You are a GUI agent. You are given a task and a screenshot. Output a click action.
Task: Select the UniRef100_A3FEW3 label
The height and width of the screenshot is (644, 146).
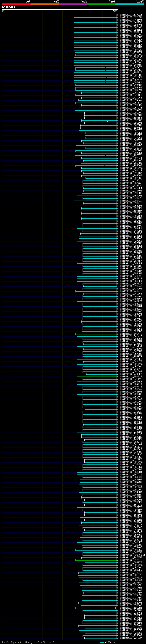pos(131,75)
